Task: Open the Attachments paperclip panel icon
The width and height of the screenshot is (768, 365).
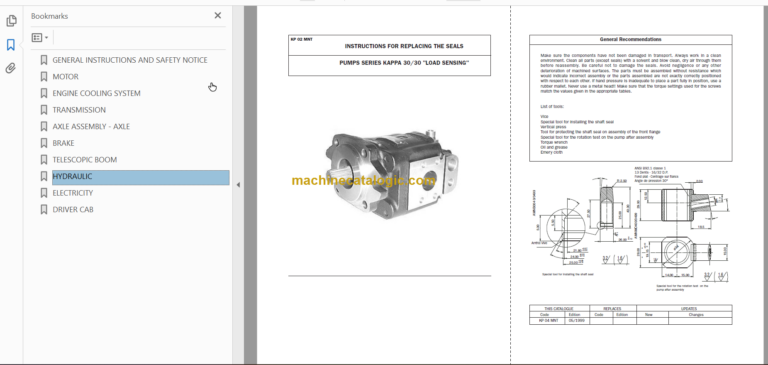Action: coord(11,68)
